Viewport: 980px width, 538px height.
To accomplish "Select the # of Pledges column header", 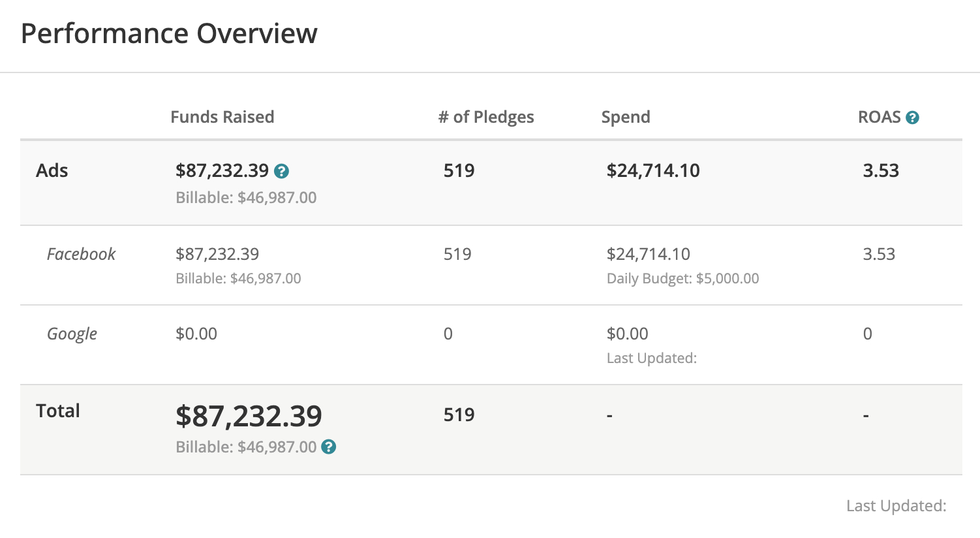I will tap(486, 117).
